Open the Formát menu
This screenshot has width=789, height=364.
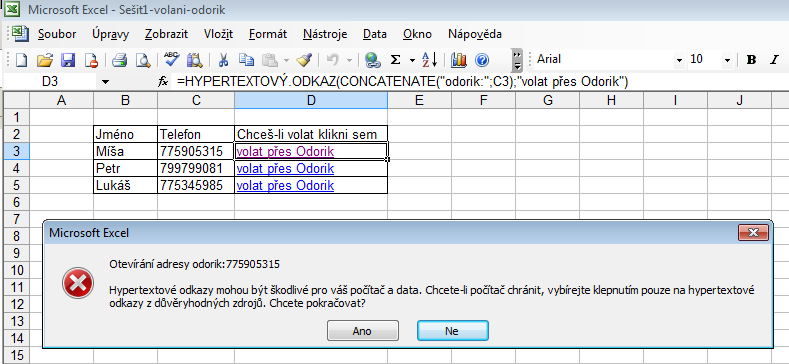tap(268, 34)
